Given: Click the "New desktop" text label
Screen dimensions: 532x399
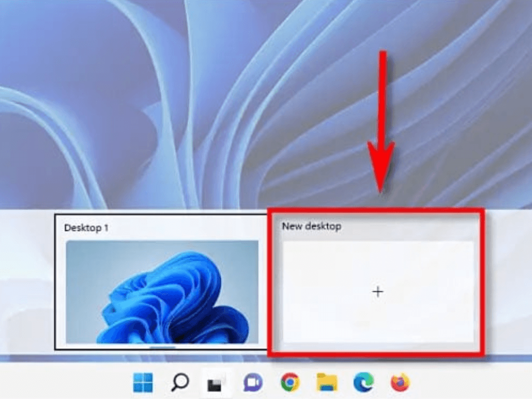Looking at the screenshot, I should (312, 227).
